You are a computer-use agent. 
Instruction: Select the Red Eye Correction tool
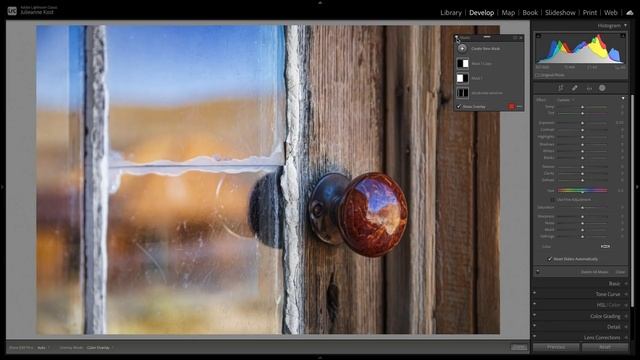point(589,88)
